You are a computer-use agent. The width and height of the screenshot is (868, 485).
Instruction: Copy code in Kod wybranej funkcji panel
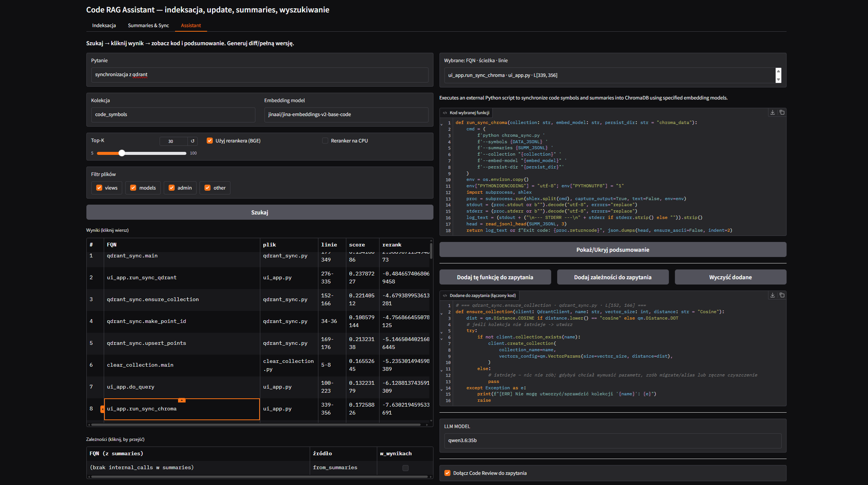(782, 112)
